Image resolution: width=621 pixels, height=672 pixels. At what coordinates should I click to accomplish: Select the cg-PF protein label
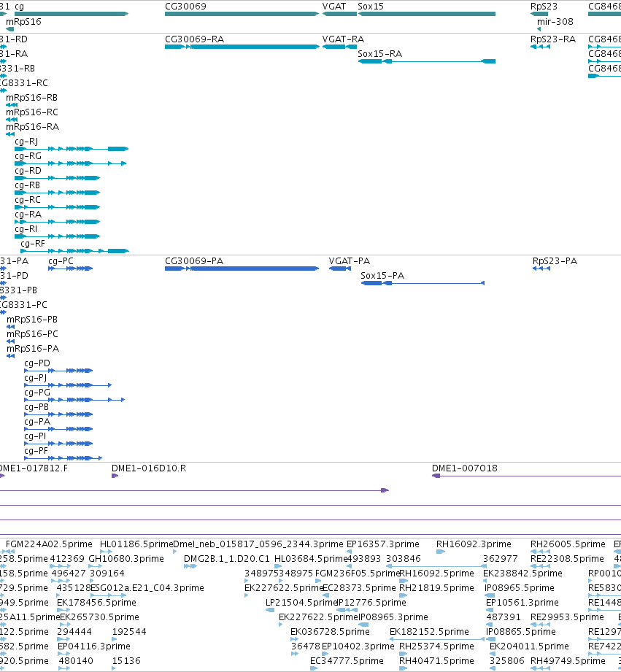coord(36,450)
